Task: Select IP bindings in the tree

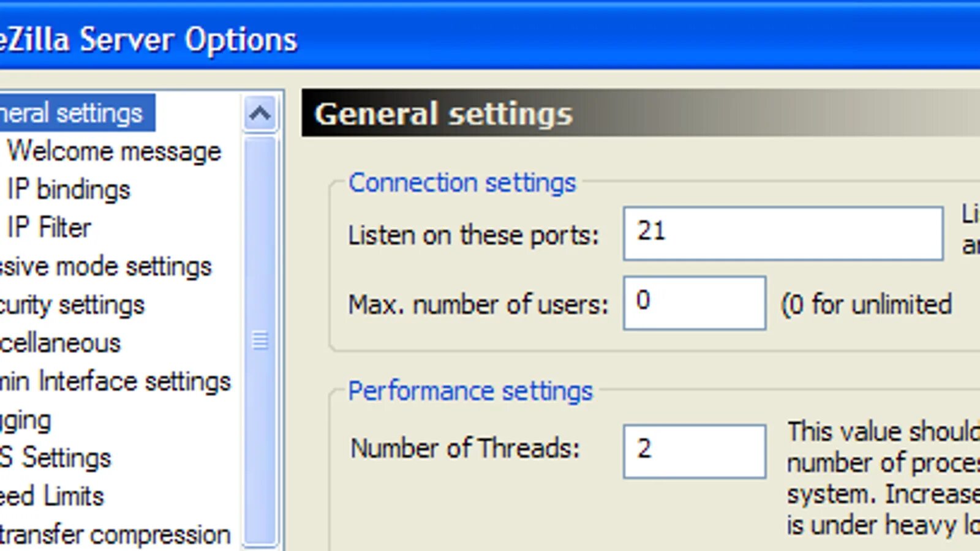Action: 69,189
